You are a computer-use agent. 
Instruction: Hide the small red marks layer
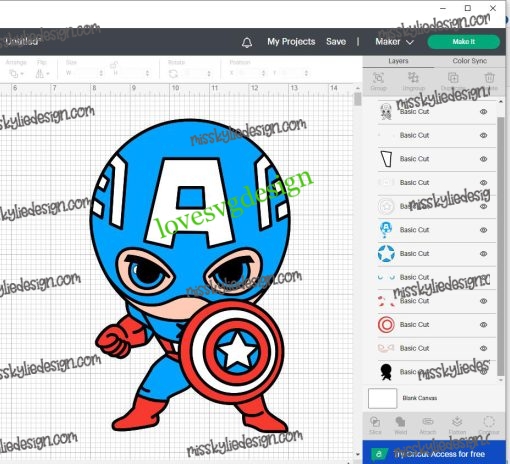pyautogui.click(x=484, y=301)
